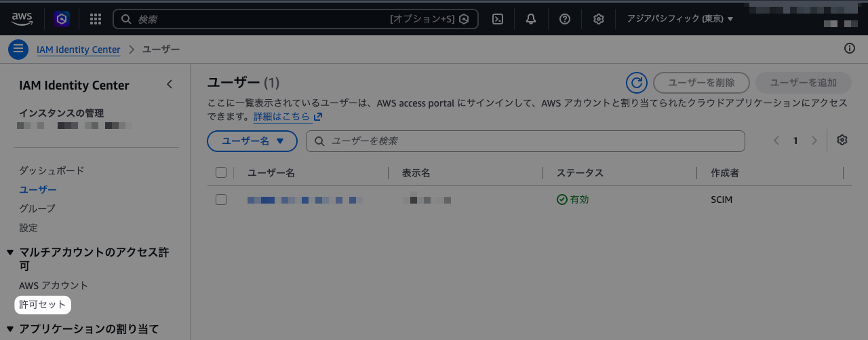The height and width of the screenshot is (340, 868).
Task: Click the 有効 status cell
Action: (x=573, y=200)
